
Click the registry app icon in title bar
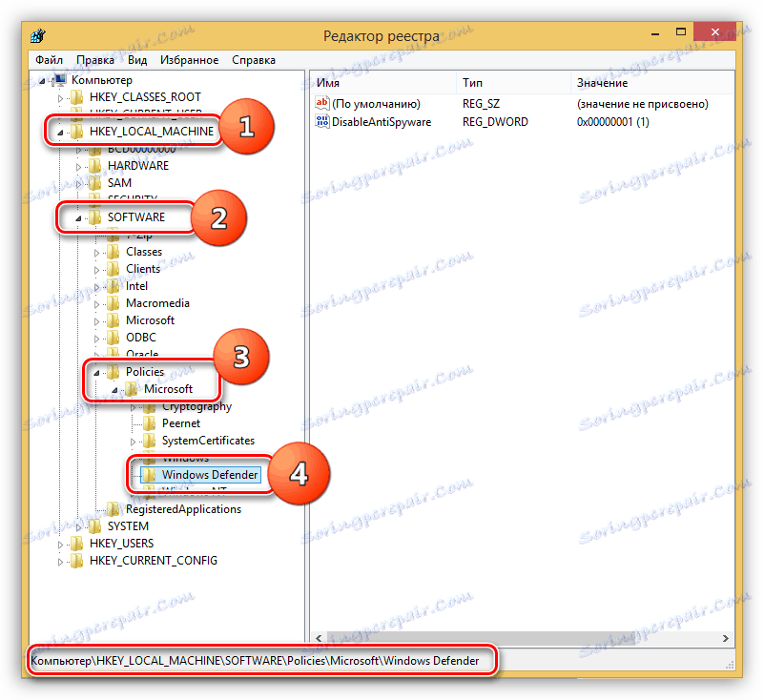pos(37,35)
